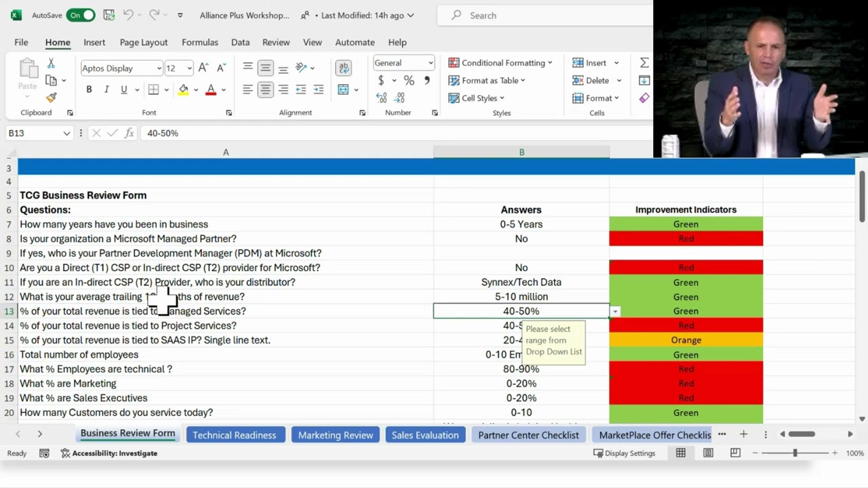Image resolution: width=868 pixels, height=488 pixels.
Task: Adjust the zoom slider handle
Action: [x=795, y=453]
